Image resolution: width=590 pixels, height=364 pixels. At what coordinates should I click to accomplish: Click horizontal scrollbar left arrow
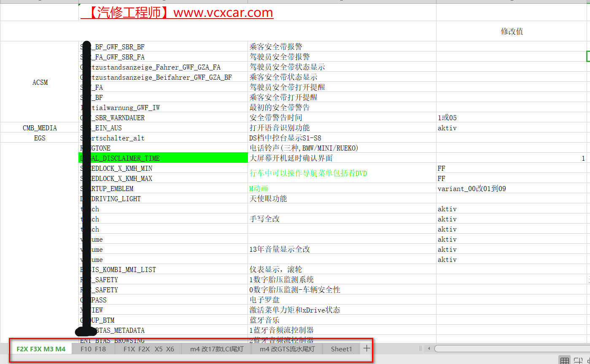(x=429, y=348)
